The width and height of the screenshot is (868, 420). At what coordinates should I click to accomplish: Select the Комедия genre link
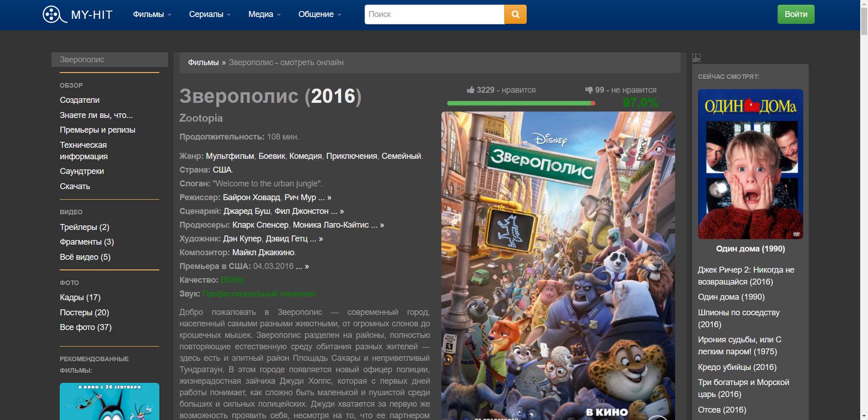point(306,156)
